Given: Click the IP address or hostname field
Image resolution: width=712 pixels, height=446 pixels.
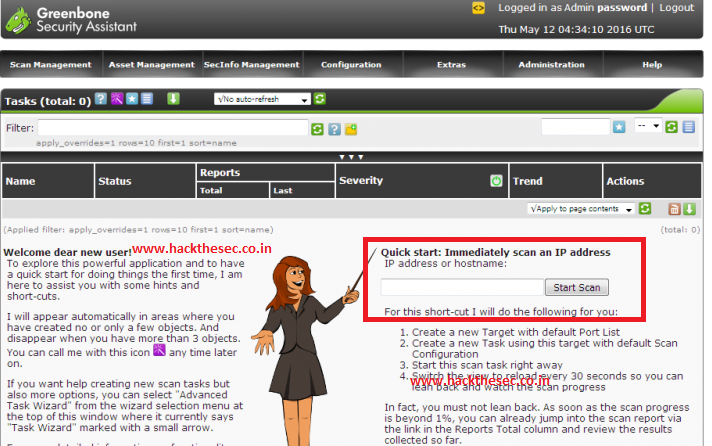Looking at the screenshot, I should pyautogui.click(x=462, y=287).
